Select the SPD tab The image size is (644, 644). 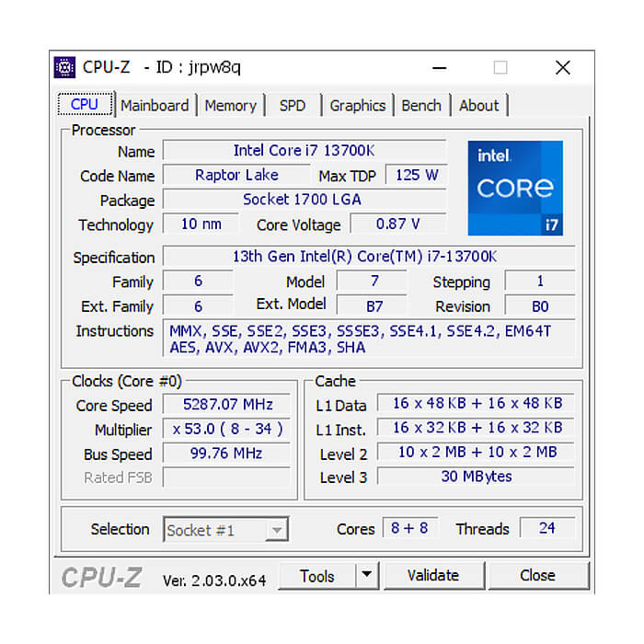click(x=292, y=106)
